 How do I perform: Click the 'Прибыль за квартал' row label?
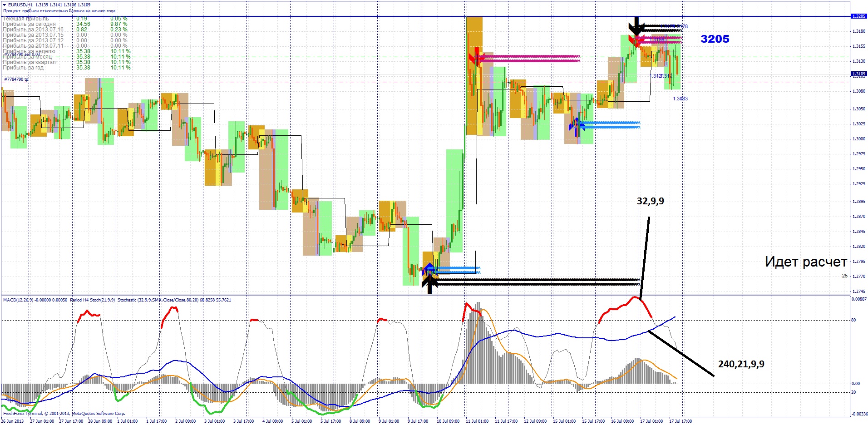pos(30,62)
